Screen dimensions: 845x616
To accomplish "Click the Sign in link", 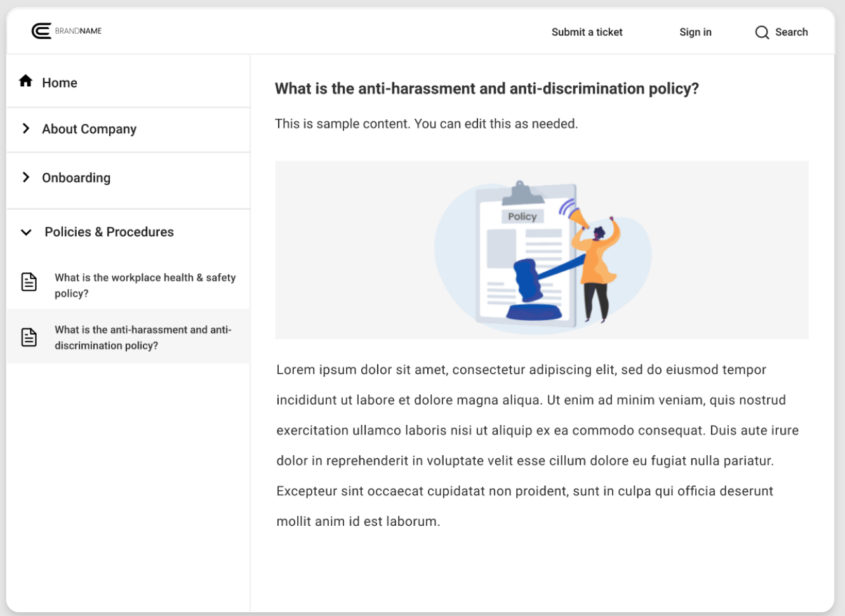I will coord(695,32).
